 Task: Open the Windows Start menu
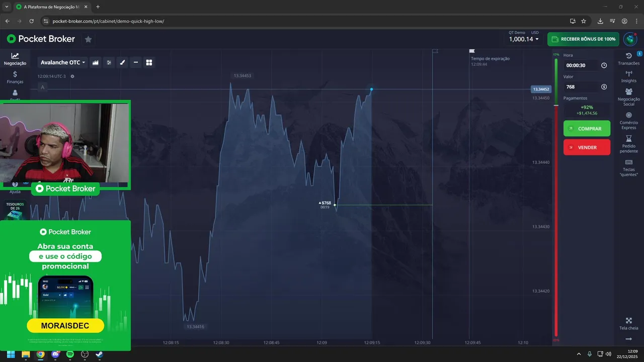(x=11, y=354)
